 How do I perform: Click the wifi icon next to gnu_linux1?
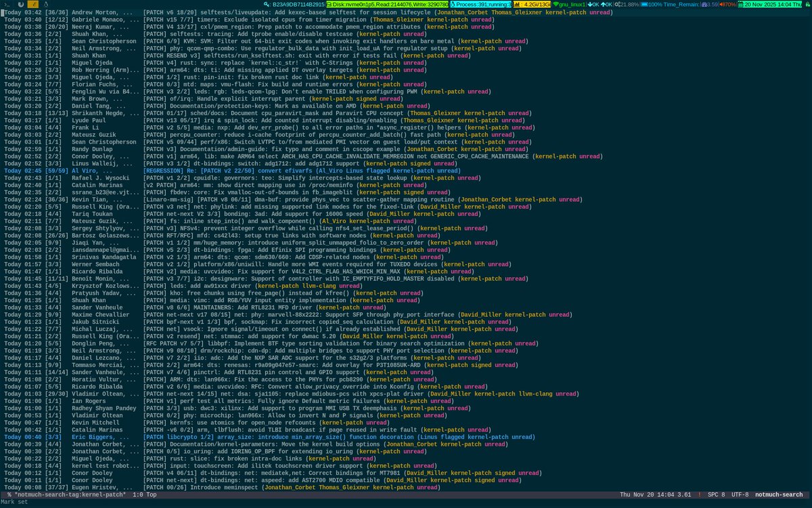pyautogui.click(x=556, y=5)
